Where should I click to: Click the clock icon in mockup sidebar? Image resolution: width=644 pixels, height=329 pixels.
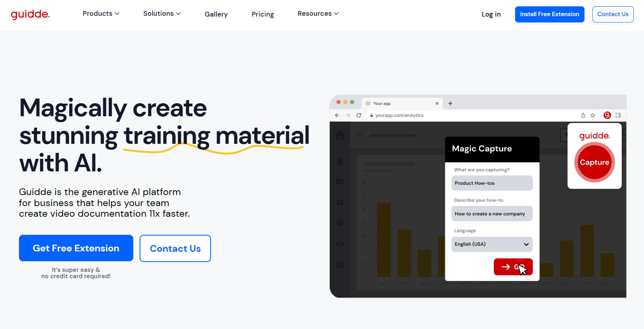pos(340,222)
